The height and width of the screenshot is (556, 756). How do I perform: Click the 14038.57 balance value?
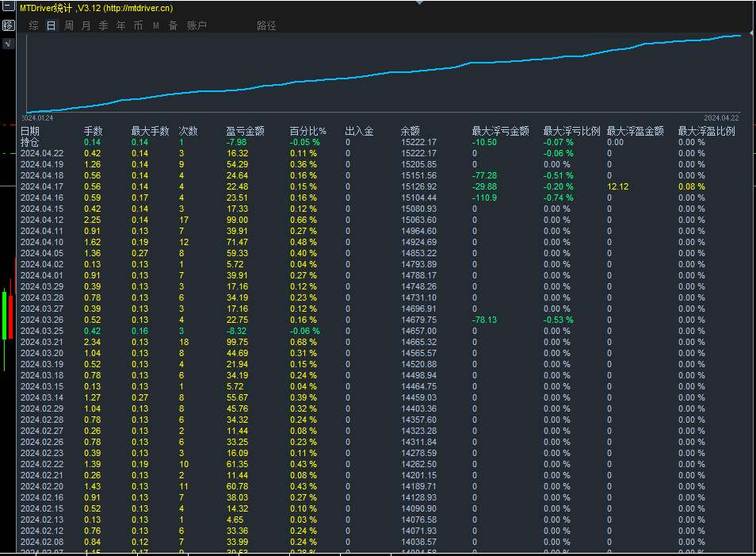(418, 542)
